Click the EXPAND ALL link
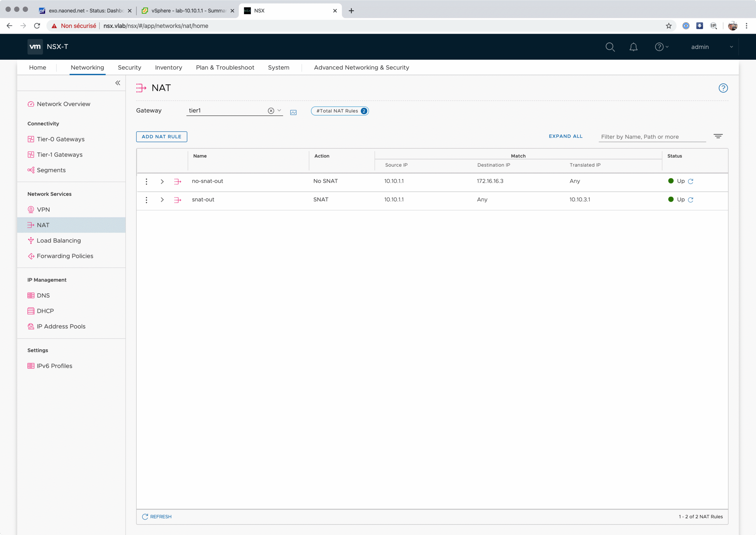 pyautogui.click(x=565, y=136)
